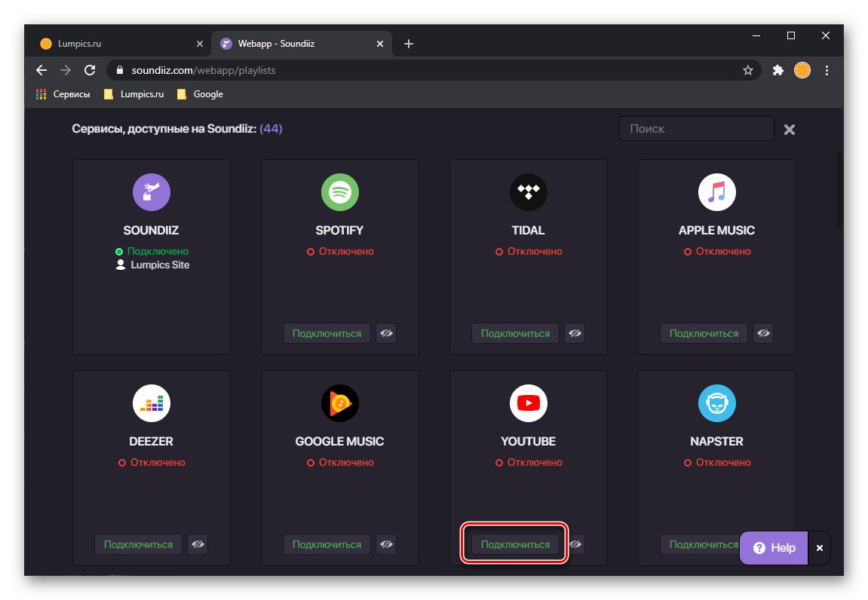Click the Napster logo icon
The image size is (868, 600).
717,403
